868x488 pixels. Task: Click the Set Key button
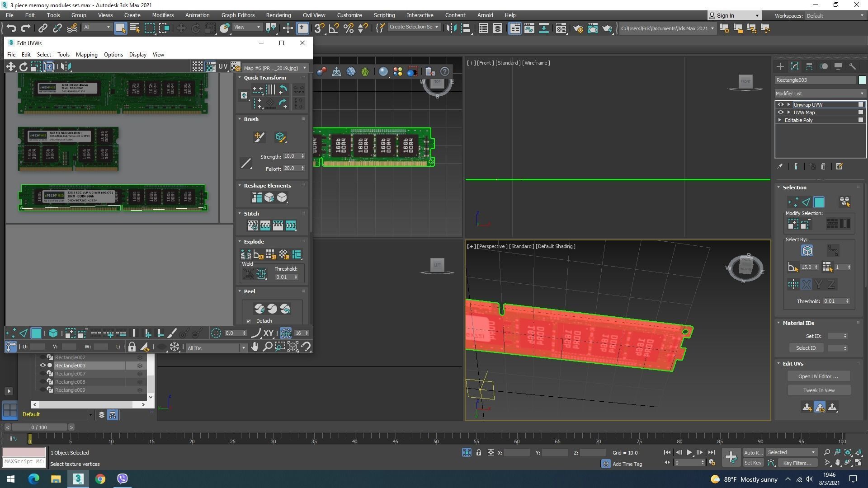pos(753,463)
